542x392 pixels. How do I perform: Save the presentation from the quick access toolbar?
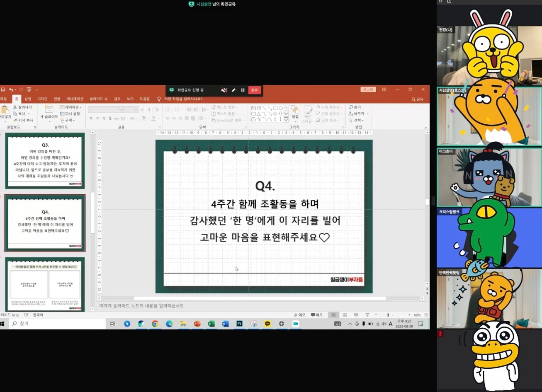(2, 90)
